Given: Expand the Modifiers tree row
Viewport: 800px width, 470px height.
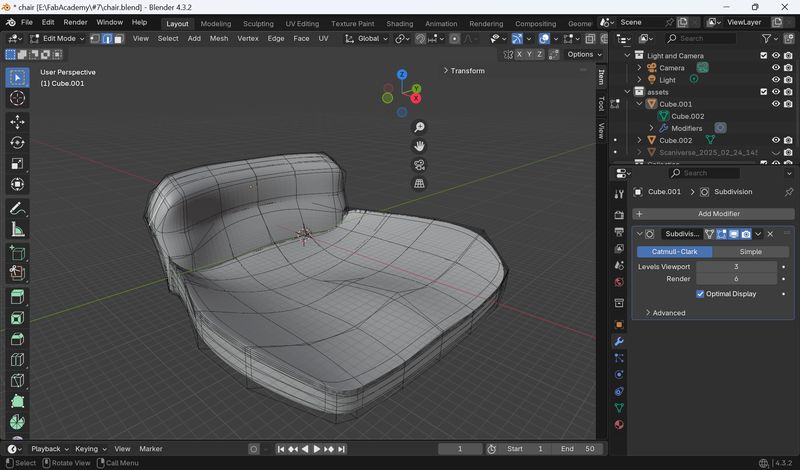Looking at the screenshot, I should [652, 128].
